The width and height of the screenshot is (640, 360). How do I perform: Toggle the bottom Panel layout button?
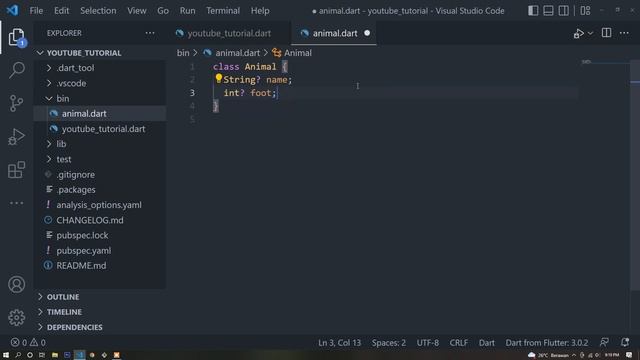[x=548, y=11]
